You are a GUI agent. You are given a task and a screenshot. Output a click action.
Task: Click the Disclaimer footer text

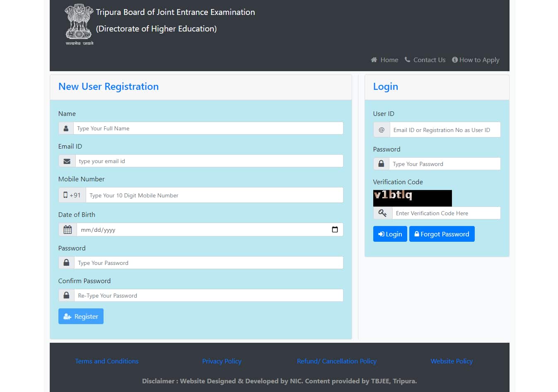pyautogui.click(x=280, y=381)
